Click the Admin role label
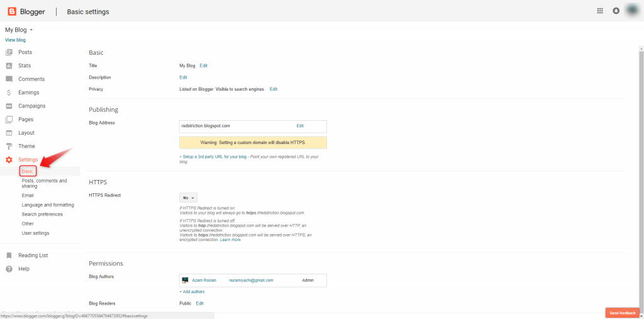Image resolution: width=644 pixels, height=319 pixels. point(308,281)
